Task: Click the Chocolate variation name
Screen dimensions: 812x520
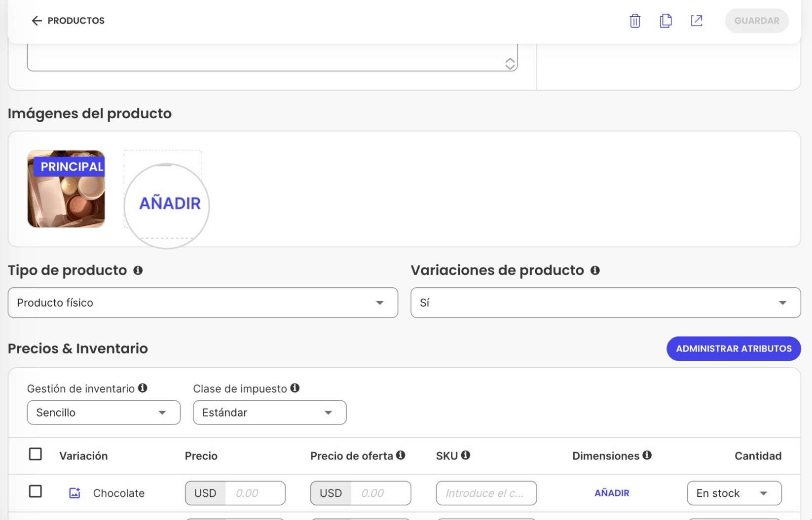Action: (x=119, y=493)
